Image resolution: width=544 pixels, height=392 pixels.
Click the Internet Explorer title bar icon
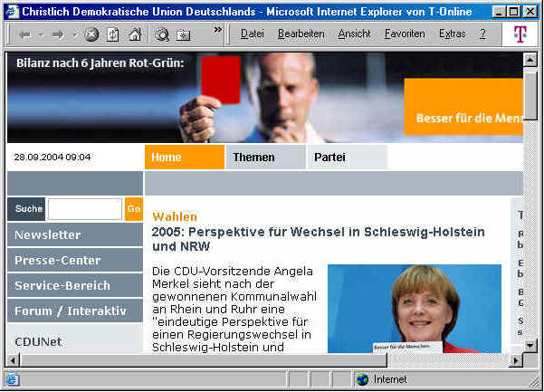coord(13,12)
